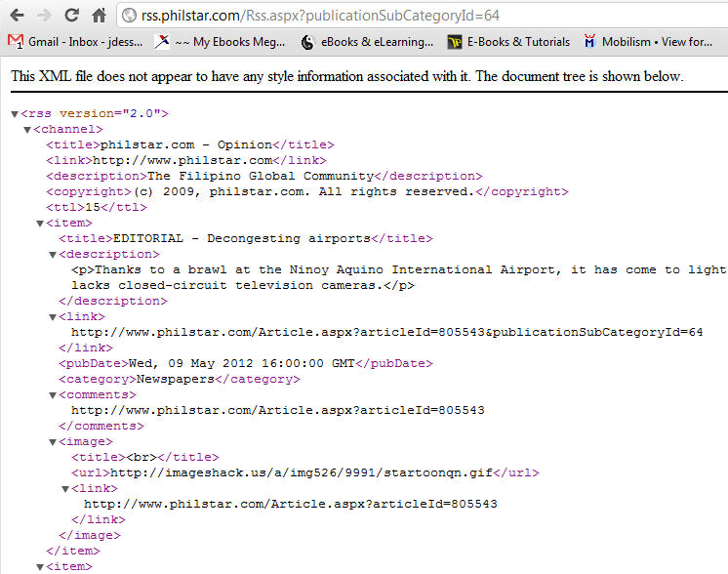Click the My Ebooks bookmark favicon
This screenshot has width=728, height=574.
point(162,42)
